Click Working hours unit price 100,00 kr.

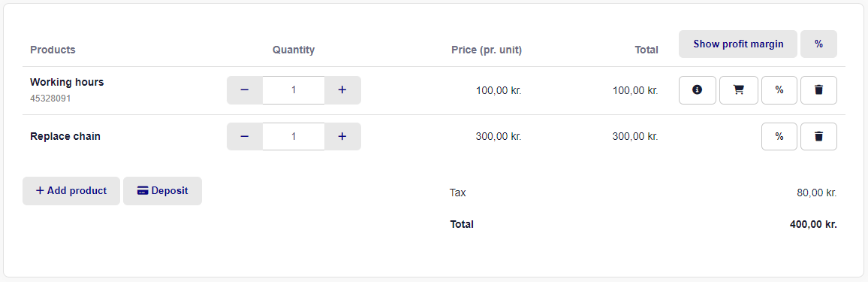tap(499, 89)
